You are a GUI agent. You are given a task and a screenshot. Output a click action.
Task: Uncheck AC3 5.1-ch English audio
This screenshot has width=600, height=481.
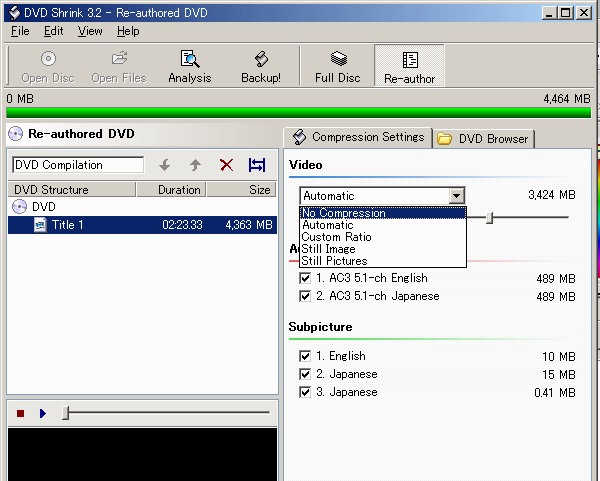[306, 278]
